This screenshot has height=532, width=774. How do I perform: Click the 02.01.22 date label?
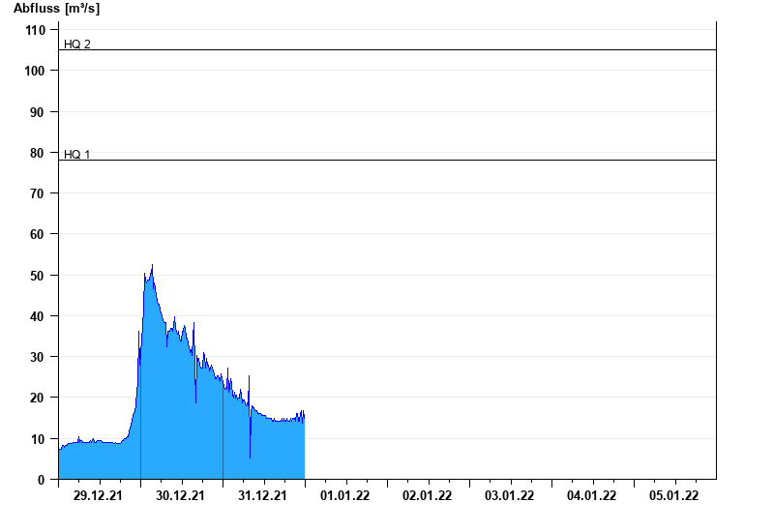pyautogui.click(x=428, y=495)
